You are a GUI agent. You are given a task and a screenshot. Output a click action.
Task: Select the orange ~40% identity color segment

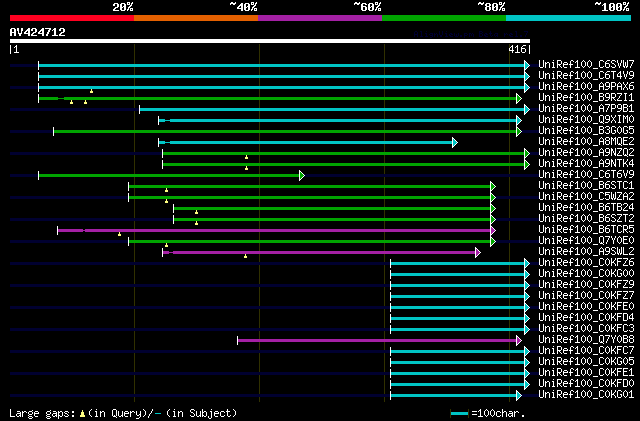(x=196, y=18)
